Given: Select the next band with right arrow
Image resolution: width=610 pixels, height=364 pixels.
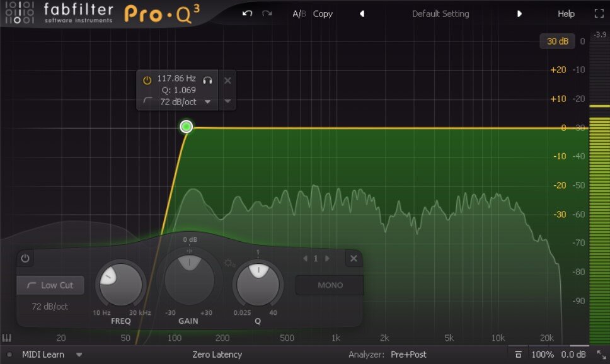Looking at the screenshot, I should pos(327,258).
